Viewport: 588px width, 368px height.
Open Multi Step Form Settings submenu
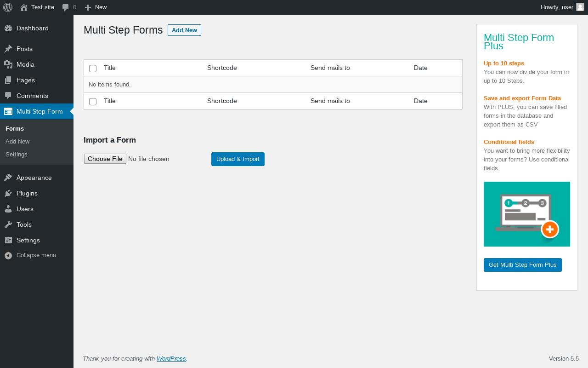point(17,155)
